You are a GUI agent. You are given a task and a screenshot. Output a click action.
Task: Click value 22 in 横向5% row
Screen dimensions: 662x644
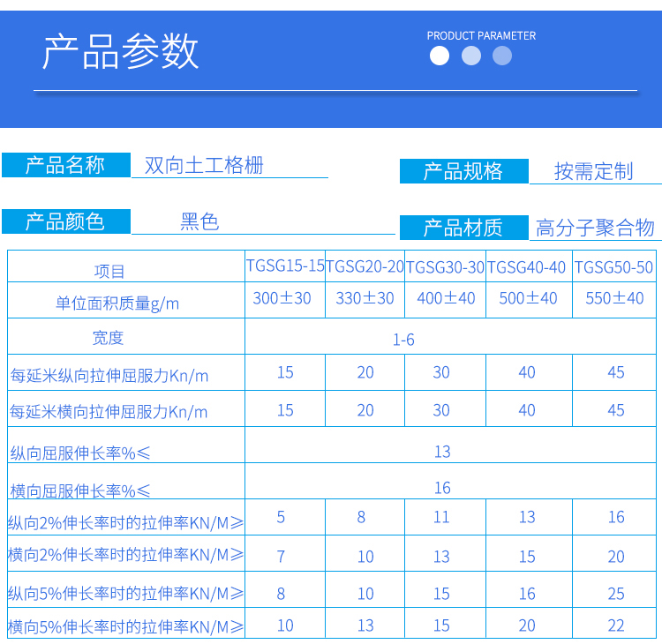(616, 625)
